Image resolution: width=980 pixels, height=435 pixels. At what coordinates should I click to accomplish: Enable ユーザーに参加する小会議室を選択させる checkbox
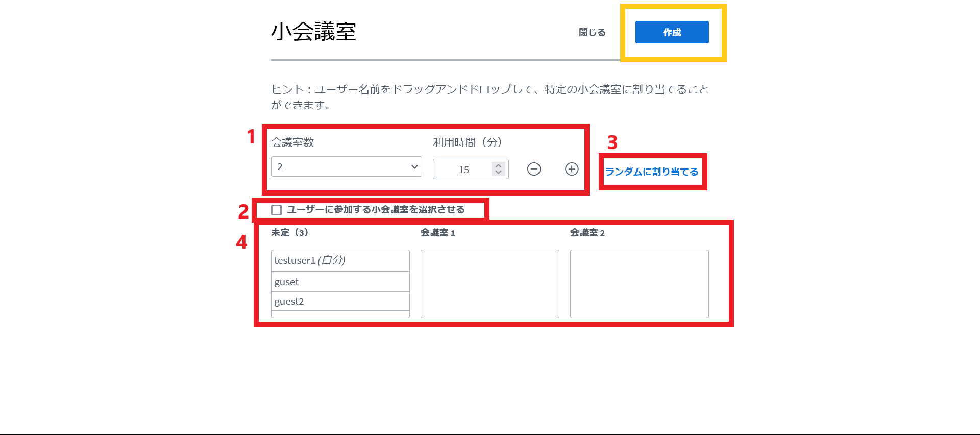coord(276,210)
